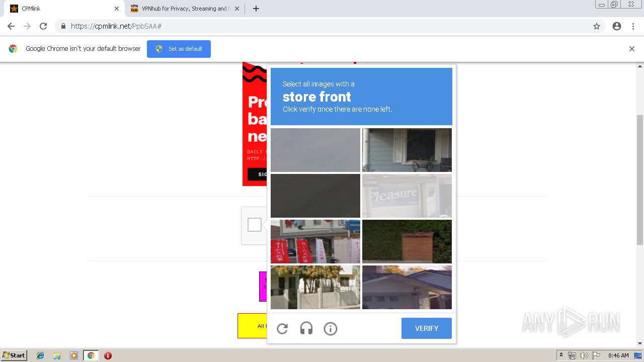Image resolution: width=644 pixels, height=362 pixels.
Task: Switch to audio captcha challenge
Action: pos(306,329)
